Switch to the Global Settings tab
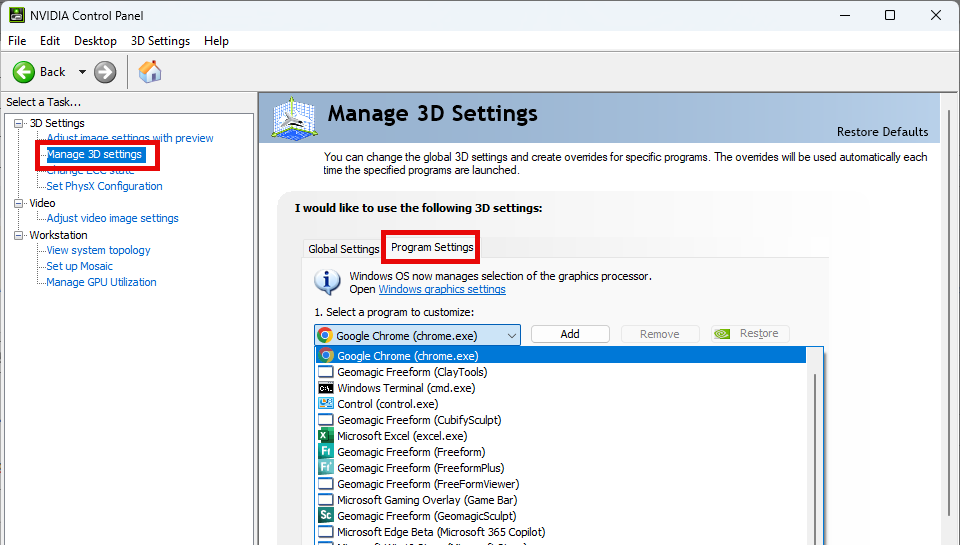This screenshot has height=545, width=960. click(343, 249)
